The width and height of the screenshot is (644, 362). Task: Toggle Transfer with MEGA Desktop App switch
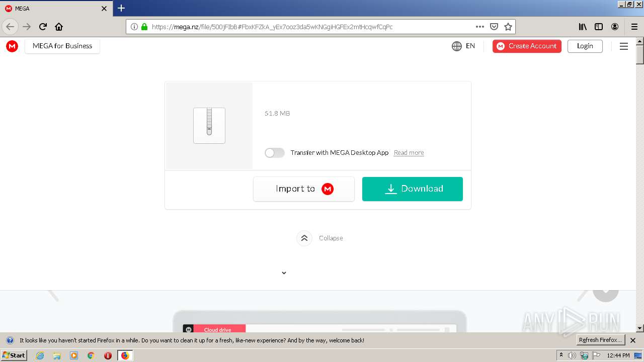275,153
